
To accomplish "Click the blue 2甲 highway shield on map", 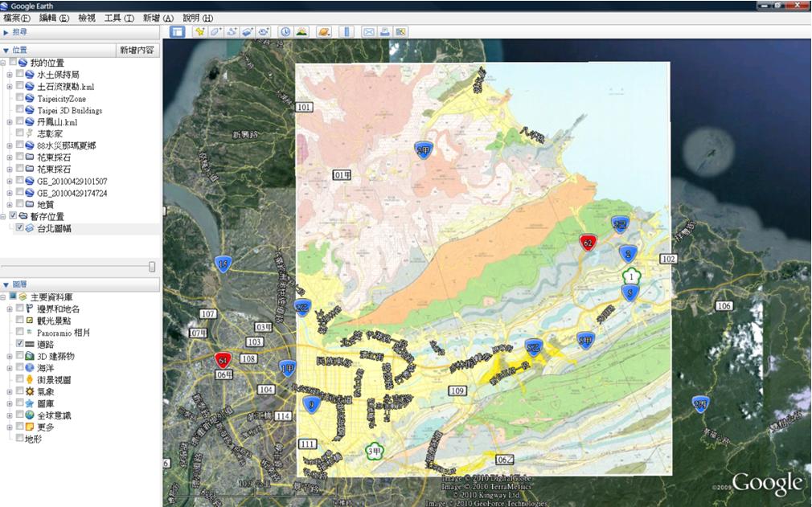I will [x=424, y=150].
